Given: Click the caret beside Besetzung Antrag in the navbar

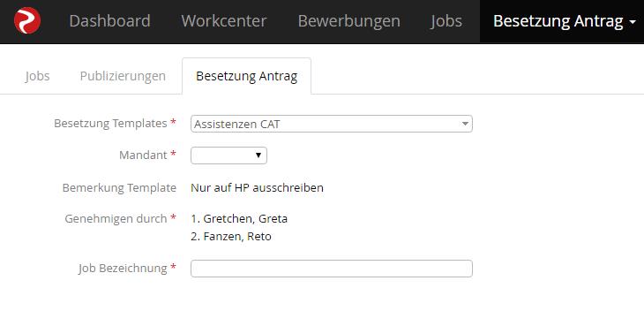Looking at the screenshot, I should (632, 23).
